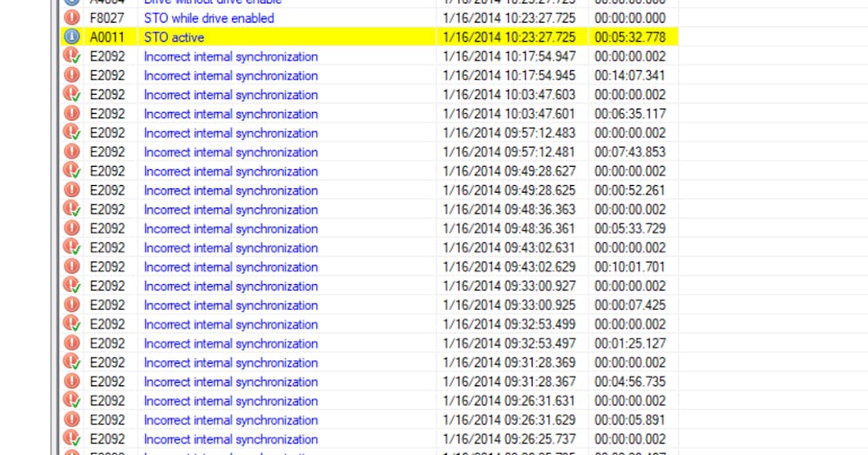Image resolution: width=868 pixels, height=455 pixels.
Task: Click the error icon for the 09:43:02.631 entry
Action: pos(72,247)
